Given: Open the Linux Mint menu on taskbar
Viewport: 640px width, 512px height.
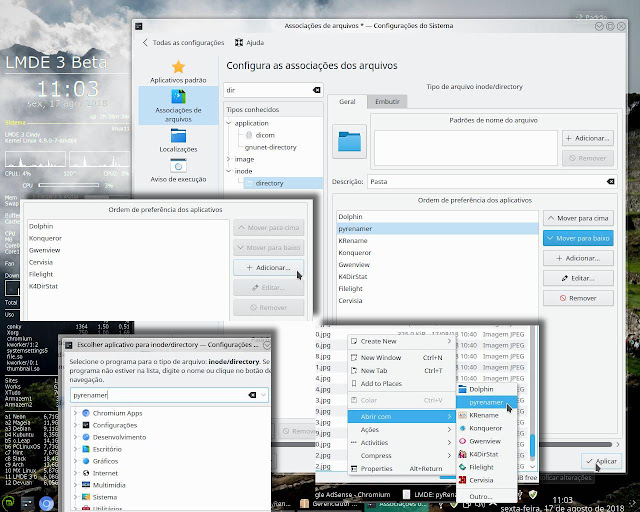Looking at the screenshot, I should point(8,503).
